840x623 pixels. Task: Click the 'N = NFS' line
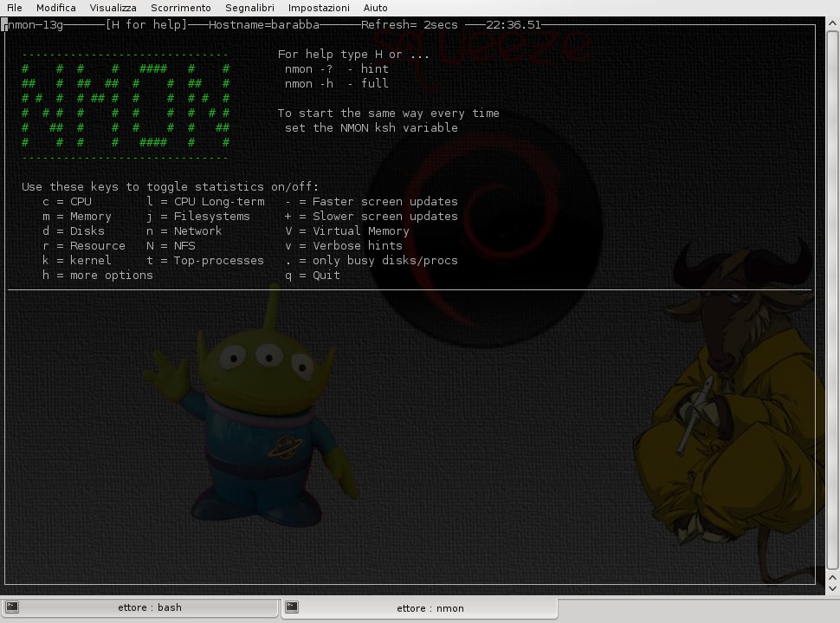(171, 245)
